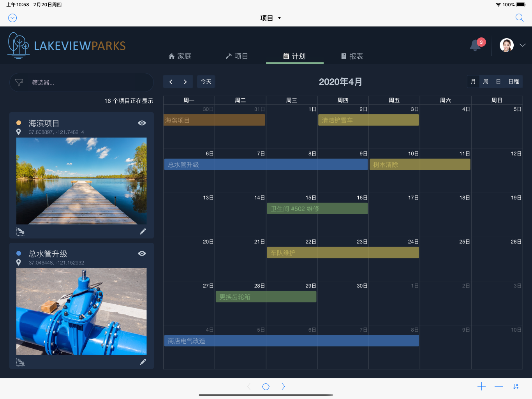Focus the 筛选器 filter input field
The height and width of the screenshot is (399, 532).
[x=81, y=83]
